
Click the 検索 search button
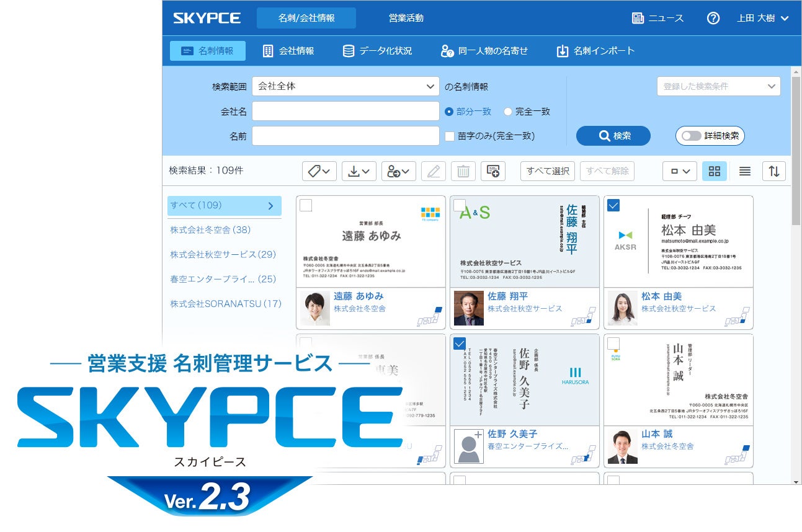tap(613, 136)
